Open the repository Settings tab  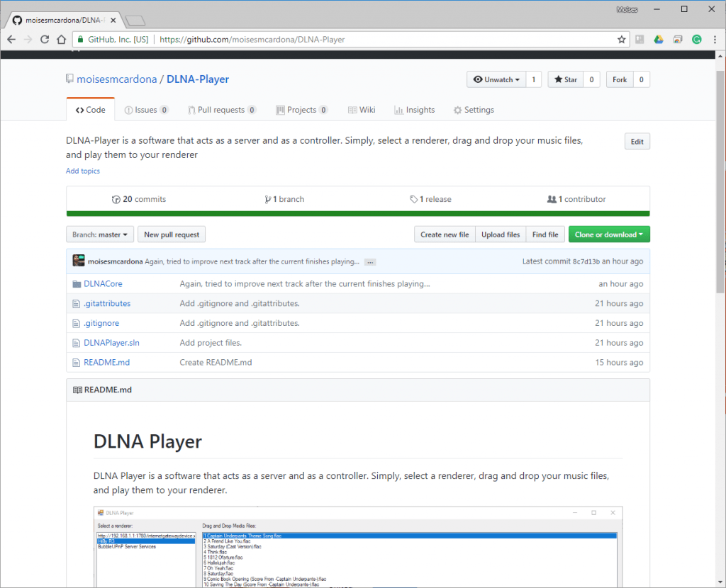point(474,110)
